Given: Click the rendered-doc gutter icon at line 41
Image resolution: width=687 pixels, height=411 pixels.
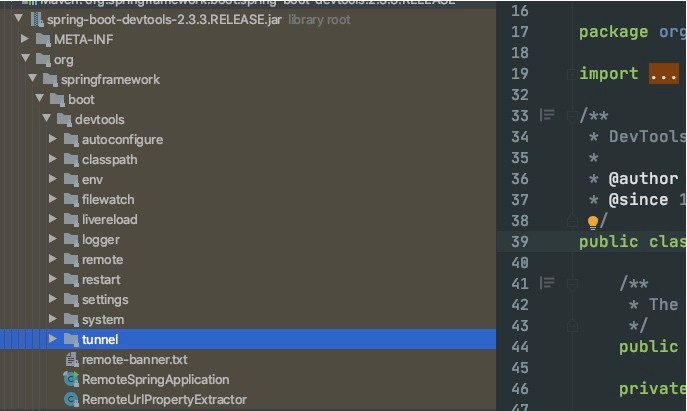Looking at the screenshot, I should 547,283.
